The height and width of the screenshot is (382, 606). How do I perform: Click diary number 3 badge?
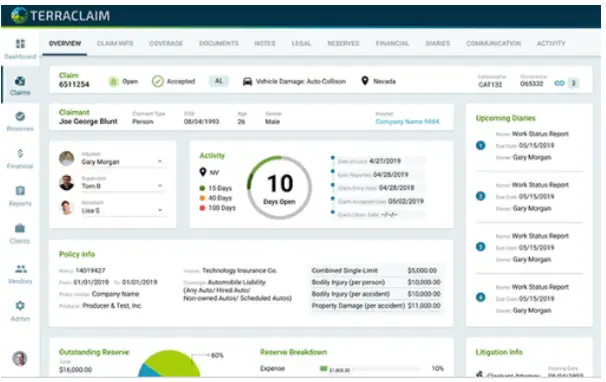point(480,247)
